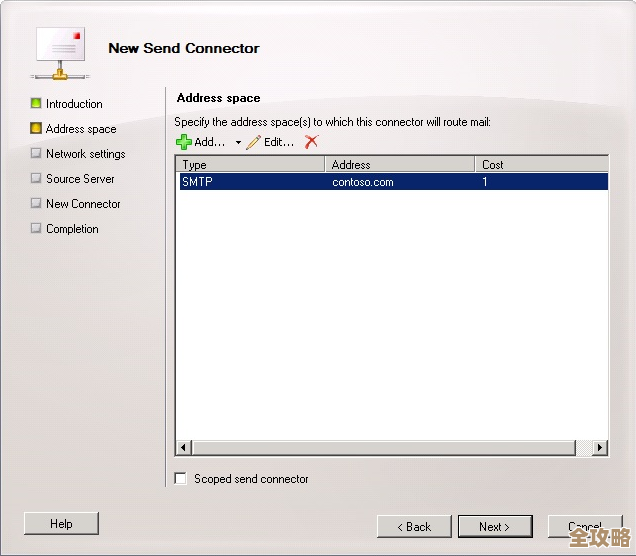
Task: Sort list by Type column header
Action: click(250, 164)
